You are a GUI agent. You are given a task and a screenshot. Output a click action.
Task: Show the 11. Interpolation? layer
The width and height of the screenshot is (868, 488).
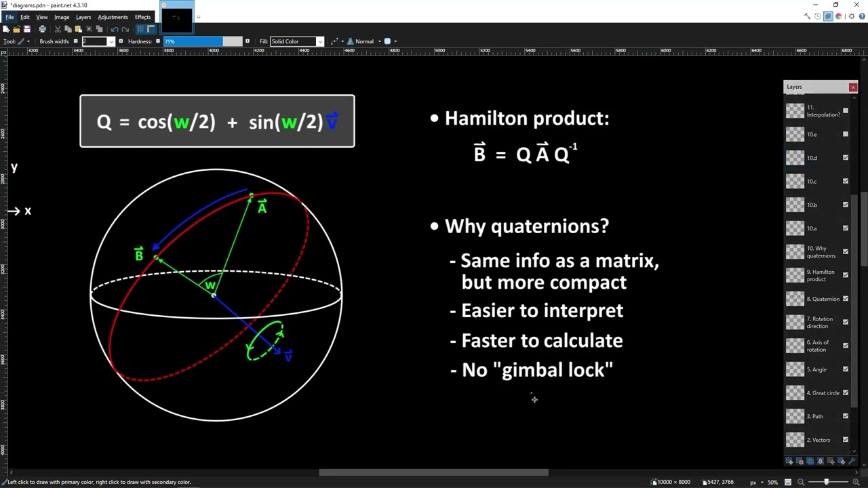(845, 110)
